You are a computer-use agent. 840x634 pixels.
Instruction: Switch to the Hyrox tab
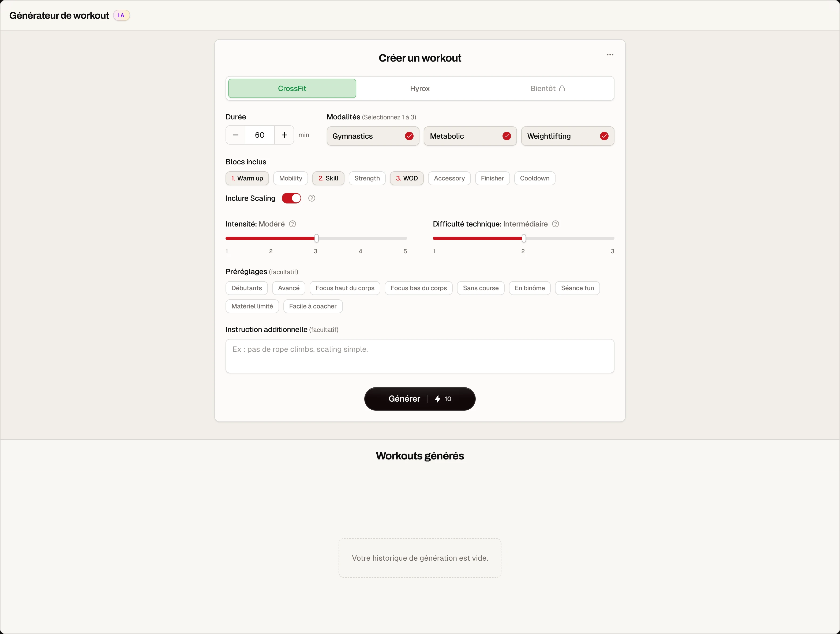[420, 88]
